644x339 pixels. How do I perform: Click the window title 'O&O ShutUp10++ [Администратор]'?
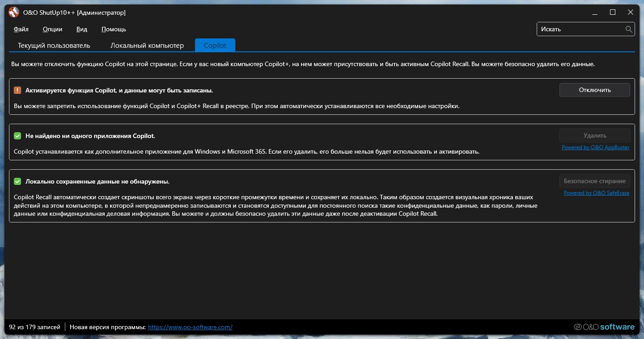pos(74,13)
